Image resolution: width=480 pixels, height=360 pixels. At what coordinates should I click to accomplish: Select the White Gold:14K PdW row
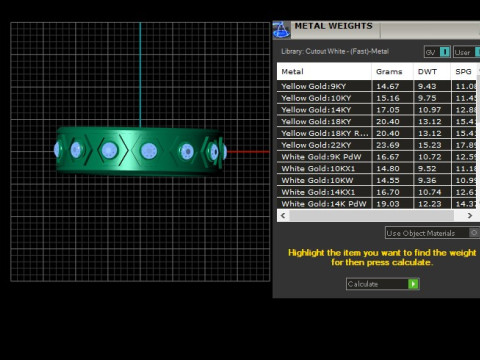[377, 203]
